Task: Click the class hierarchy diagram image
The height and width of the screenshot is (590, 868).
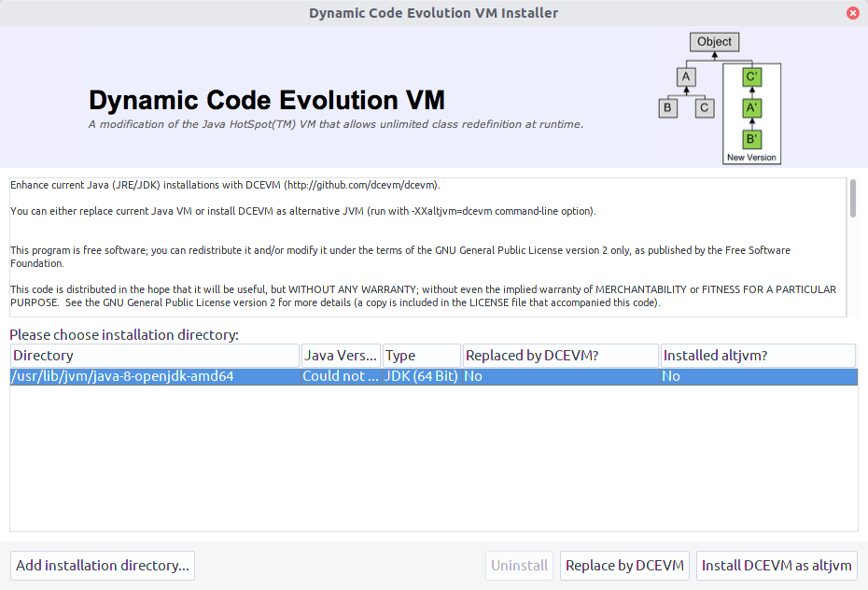Action: pyautogui.click(x=720, y=99)
